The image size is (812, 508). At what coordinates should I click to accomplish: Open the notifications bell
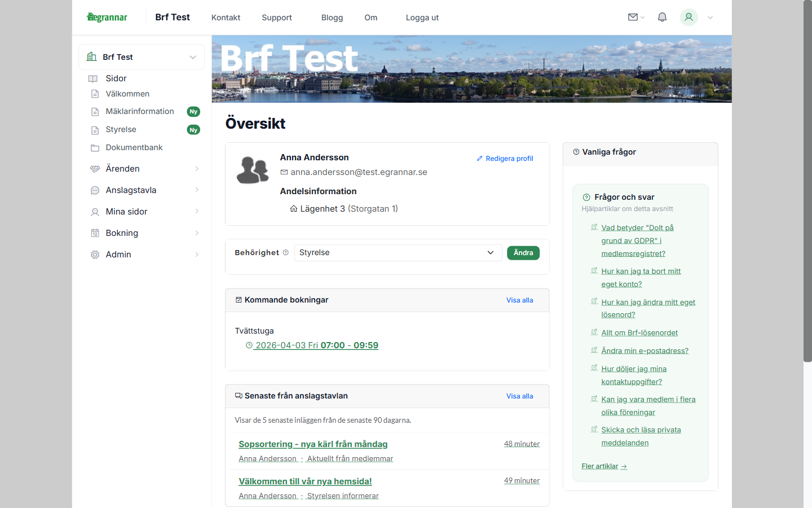[662, 17]
